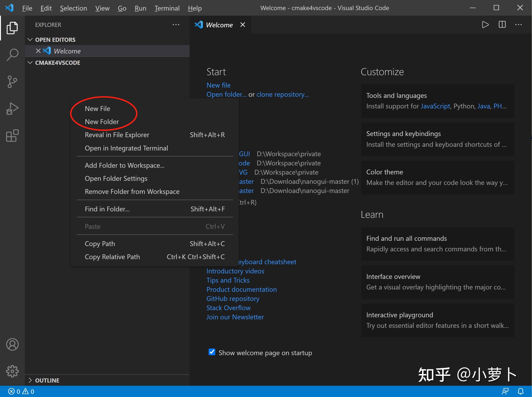
Task: Choose New File from context menu
Action: coord(155,109)
